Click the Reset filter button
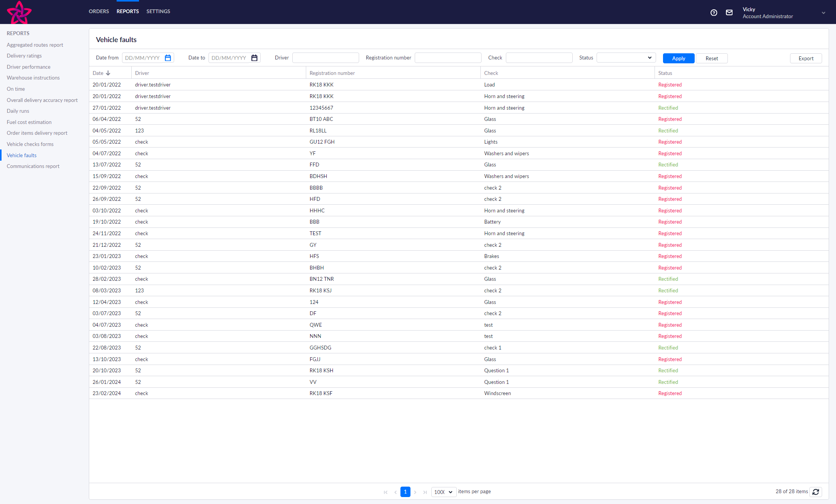 click(x=712, y=58)
